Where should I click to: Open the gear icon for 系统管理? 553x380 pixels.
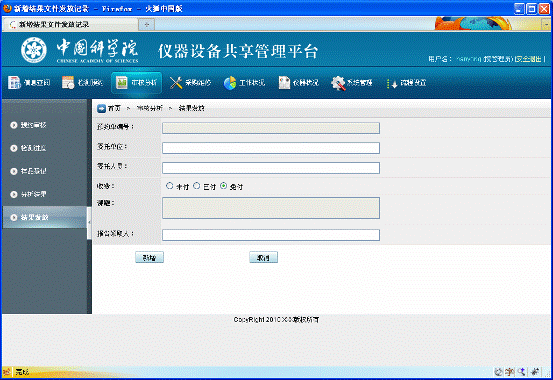(338, 83)
